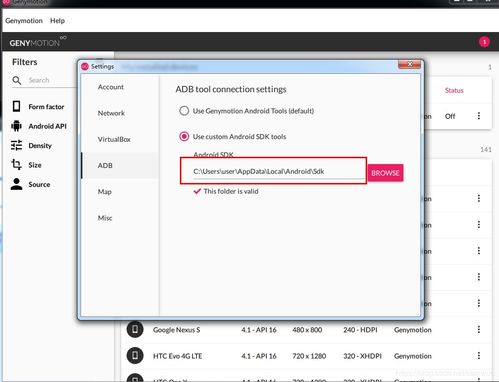The width and height of the screenshot is (499, 382).
Task: Click the Android API robot icon
Action: click(16, 126)
